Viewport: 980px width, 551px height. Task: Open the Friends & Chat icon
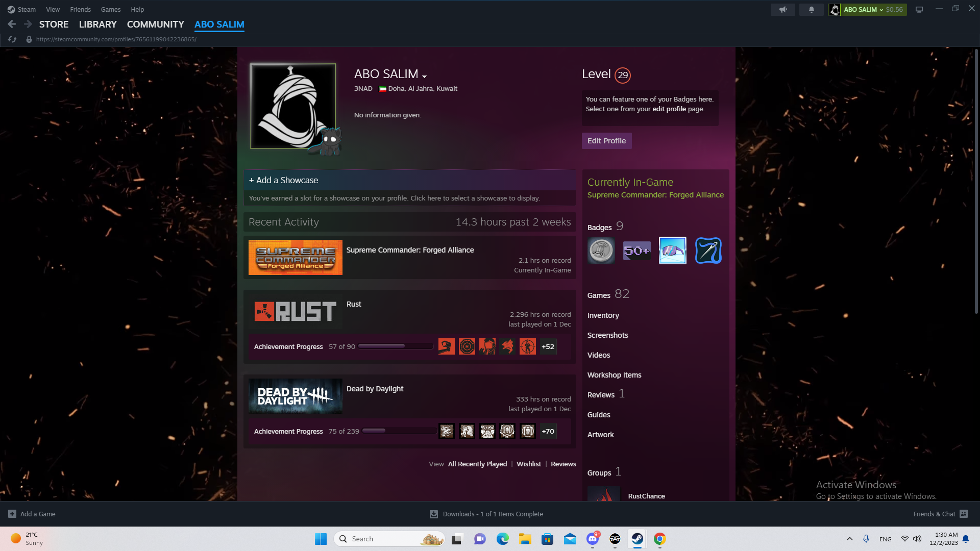[964, 514]
